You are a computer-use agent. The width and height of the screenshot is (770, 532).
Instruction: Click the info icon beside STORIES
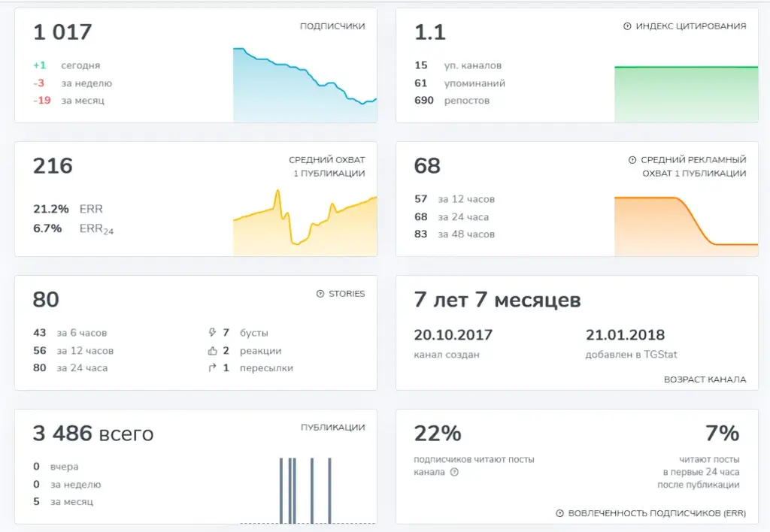(320, 294)
